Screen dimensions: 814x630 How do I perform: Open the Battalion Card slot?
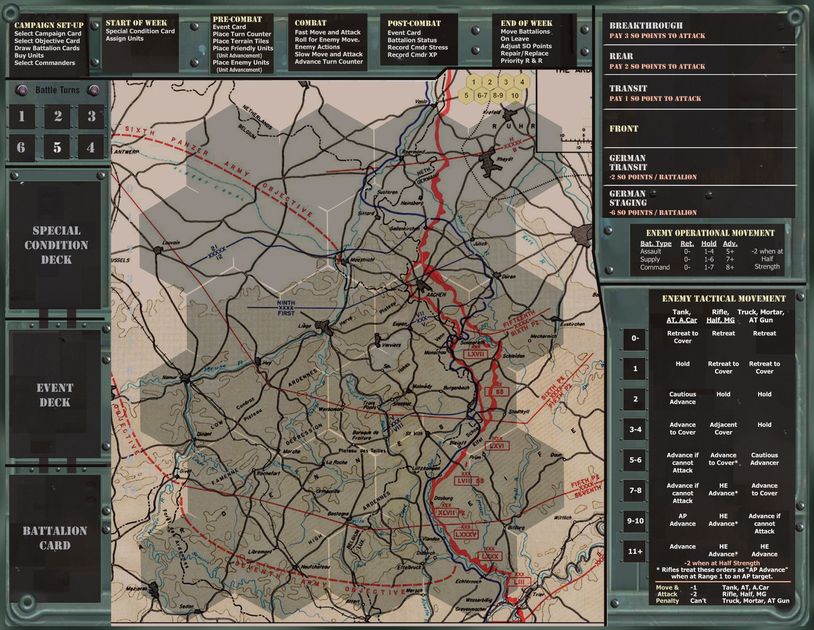click(55, 538)
